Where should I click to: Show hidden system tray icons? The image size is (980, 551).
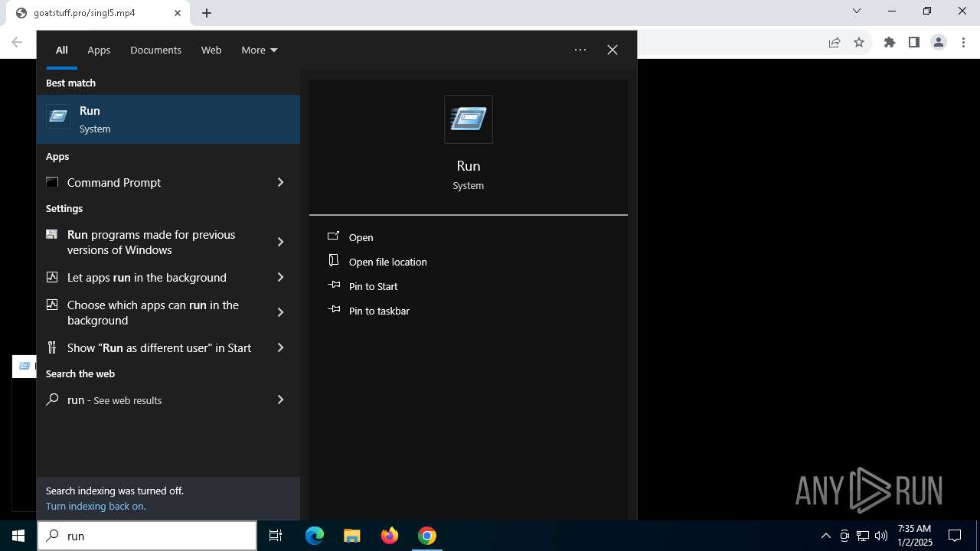826,536
